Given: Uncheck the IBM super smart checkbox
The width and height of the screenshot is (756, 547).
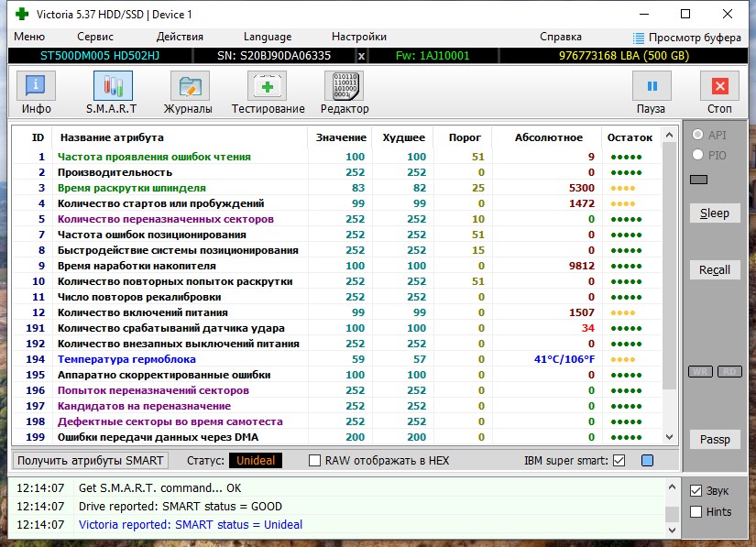Looking at the screenshot, I should [619, 461].
